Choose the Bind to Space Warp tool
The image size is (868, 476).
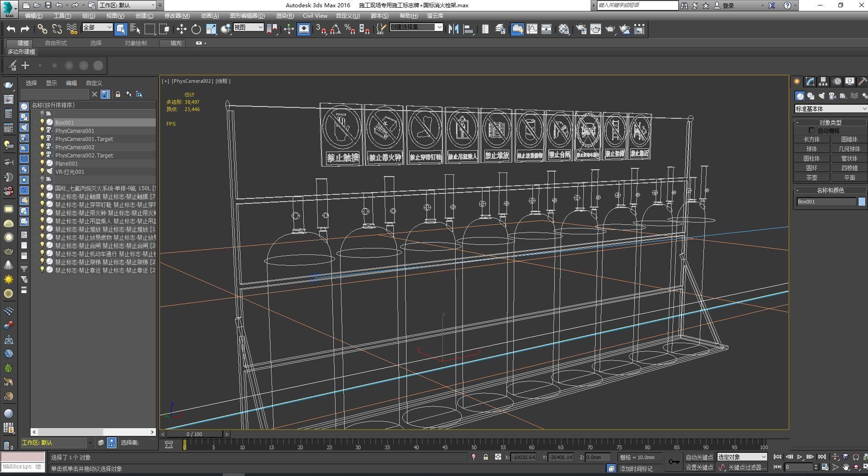(71, 29)
